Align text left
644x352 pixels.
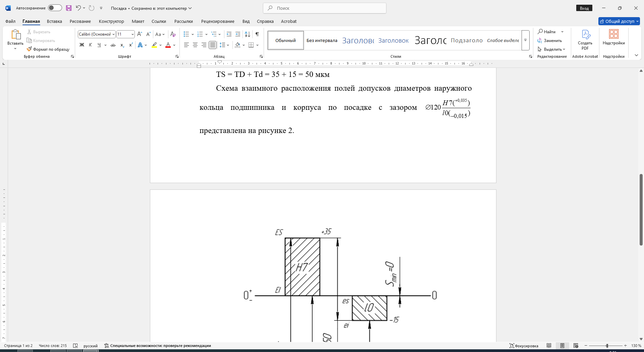click(186, 45)
